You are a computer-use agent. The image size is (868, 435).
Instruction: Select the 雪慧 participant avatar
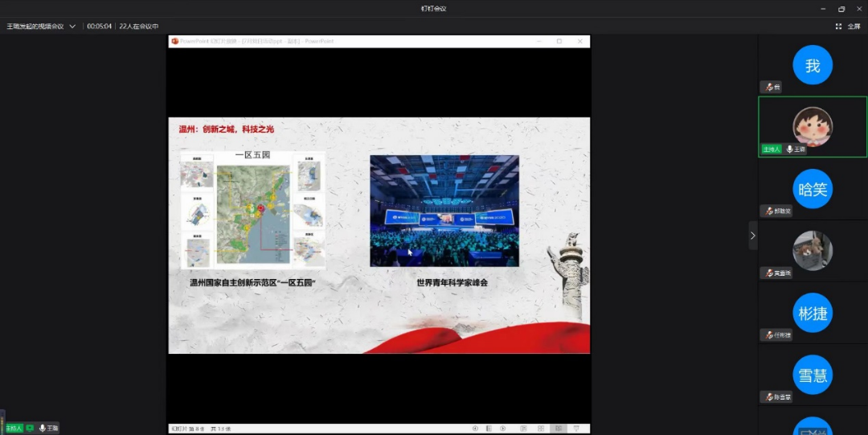click(x=813, y=375)
